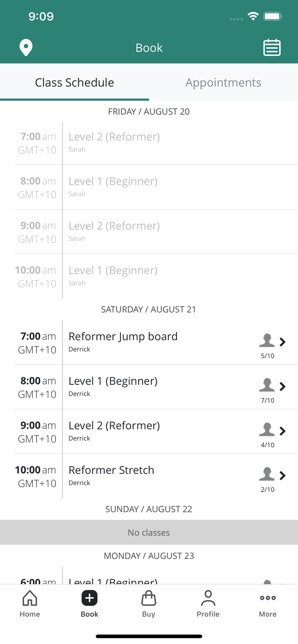This screenshot has height=644, width=298.
Task: Open the calendar view icon
Action: pyautogui.click(x=272, y=48)
